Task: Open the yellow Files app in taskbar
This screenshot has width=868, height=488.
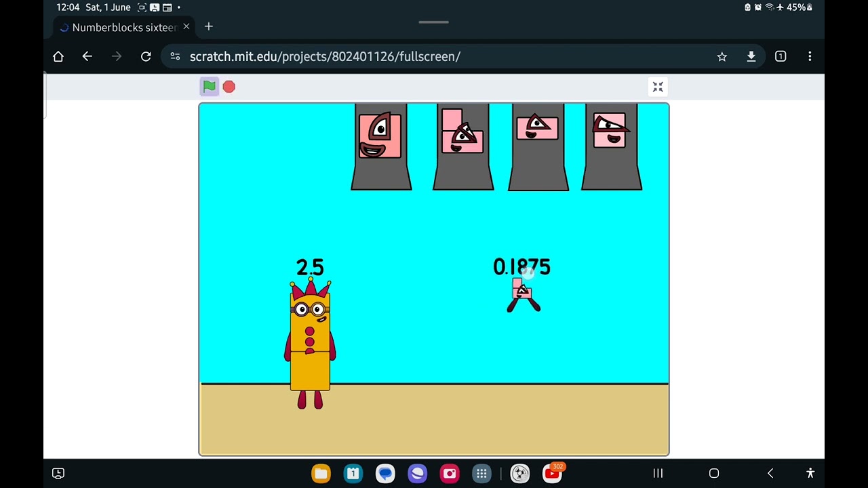Action: click(321, 473)
